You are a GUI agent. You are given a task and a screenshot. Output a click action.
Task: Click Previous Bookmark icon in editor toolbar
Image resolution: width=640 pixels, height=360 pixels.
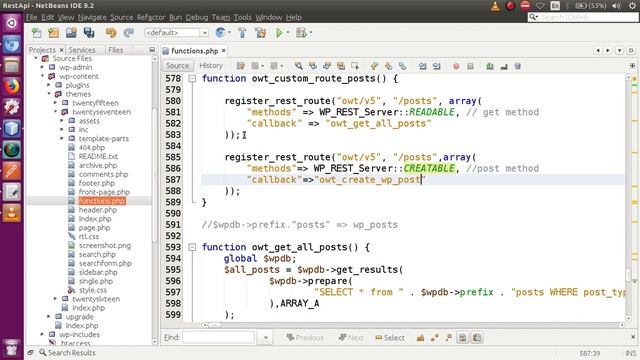click(374, 66)
